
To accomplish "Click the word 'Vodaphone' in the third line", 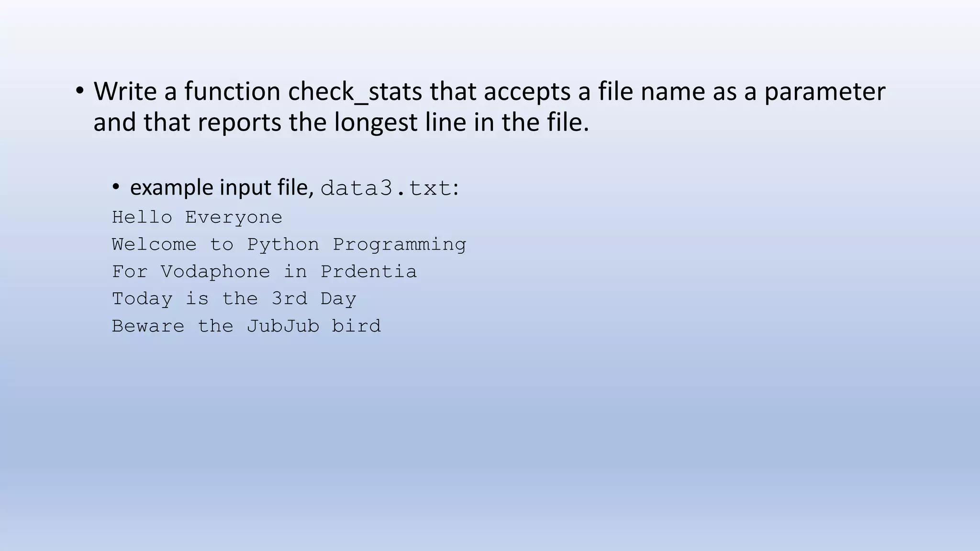I will [x=215, y=272].
